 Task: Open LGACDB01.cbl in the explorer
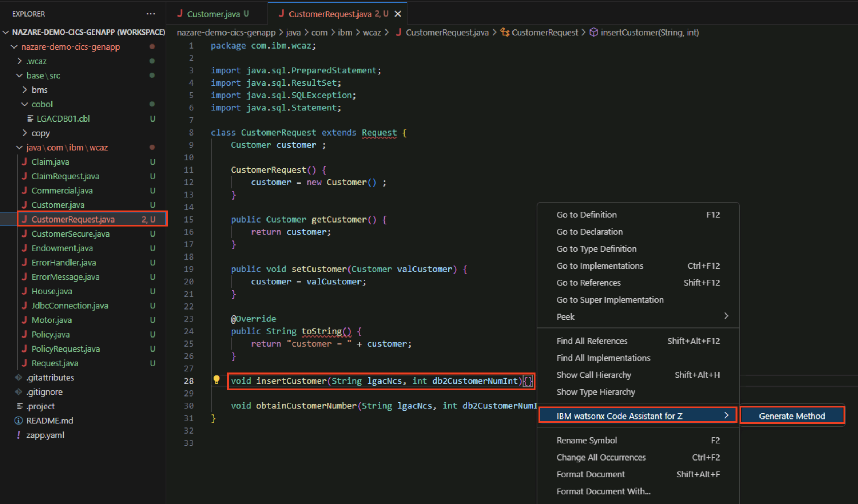click(63, 119)
